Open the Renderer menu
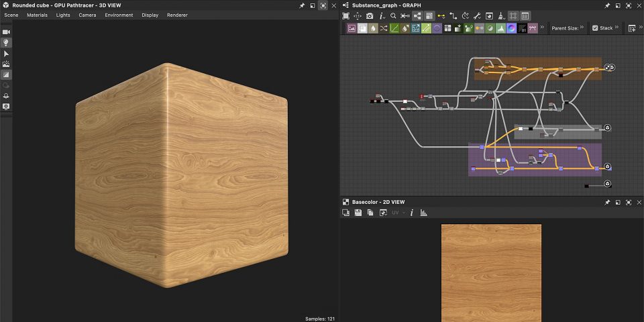This screenshot has width=644, height=322. pyautogui.click(x=177, y=15)
